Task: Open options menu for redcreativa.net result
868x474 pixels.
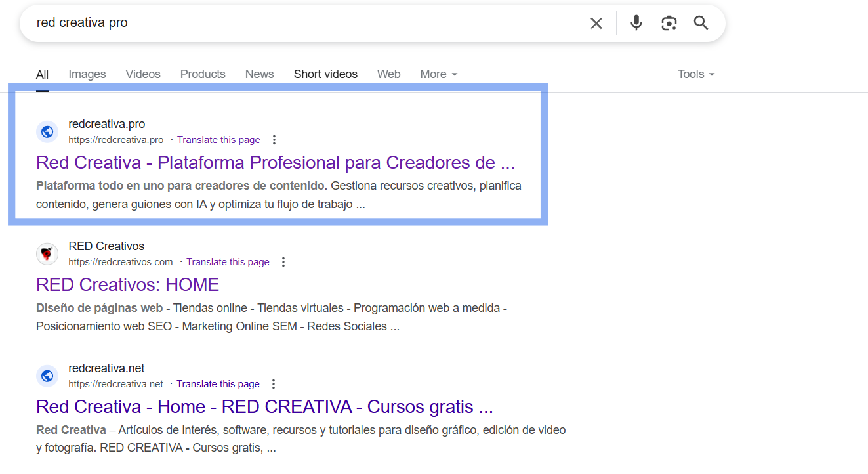Action: click(x=274, y=384)
